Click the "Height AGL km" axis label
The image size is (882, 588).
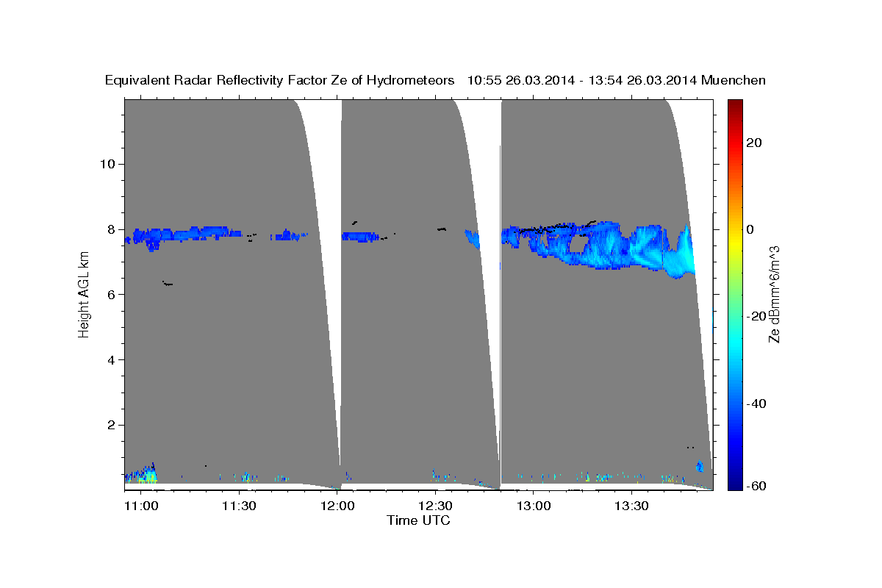pyautogui.click(x=84, y=294)
